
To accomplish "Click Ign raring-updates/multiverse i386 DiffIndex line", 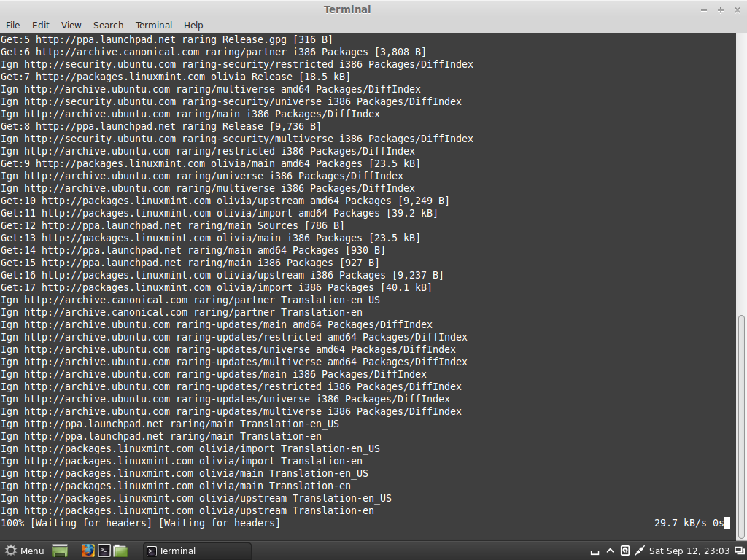I will (x=231, y=411).
